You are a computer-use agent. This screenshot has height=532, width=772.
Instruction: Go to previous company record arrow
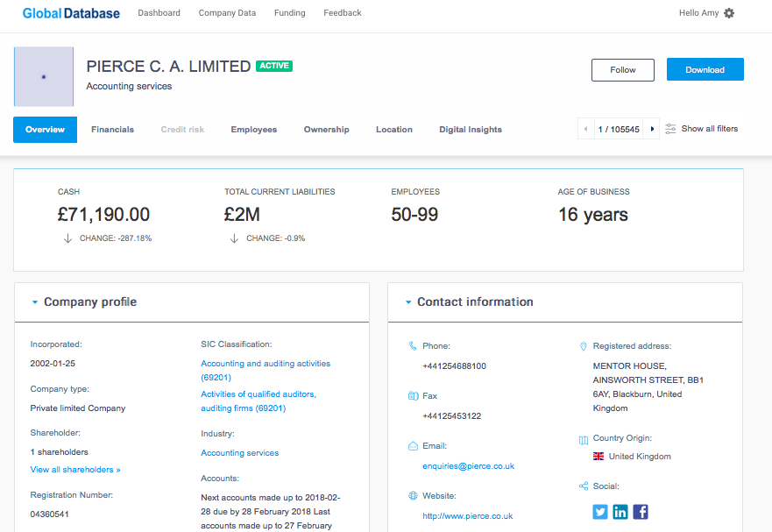pyautogui.click(x=585, y=130)
